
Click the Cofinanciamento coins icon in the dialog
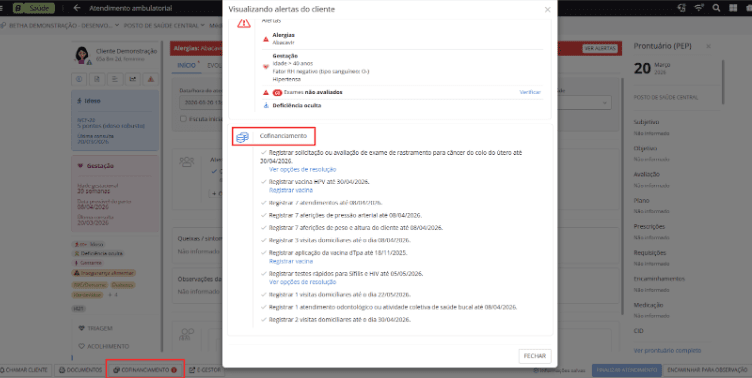pyautogui.click(x=243, y=137)
